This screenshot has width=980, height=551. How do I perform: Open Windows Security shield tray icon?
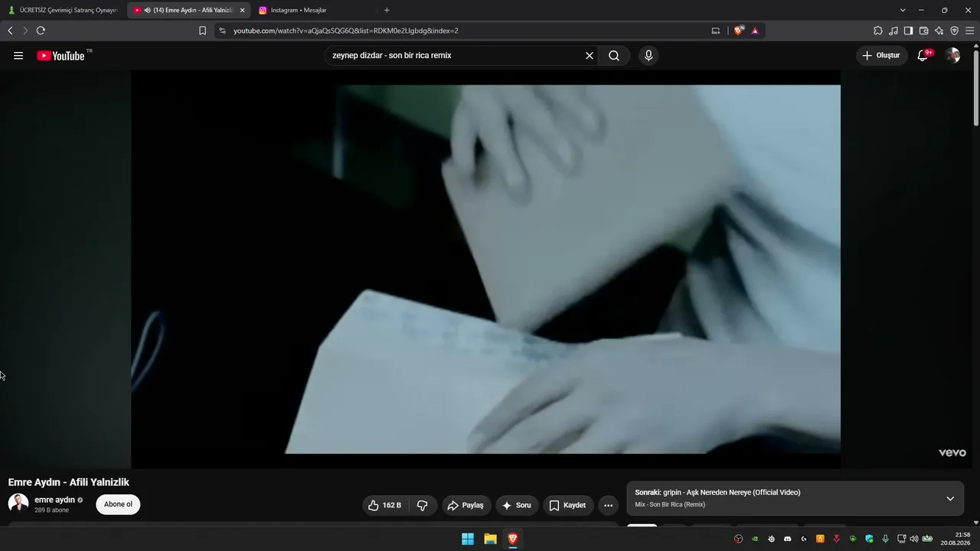tap(869, 539)
